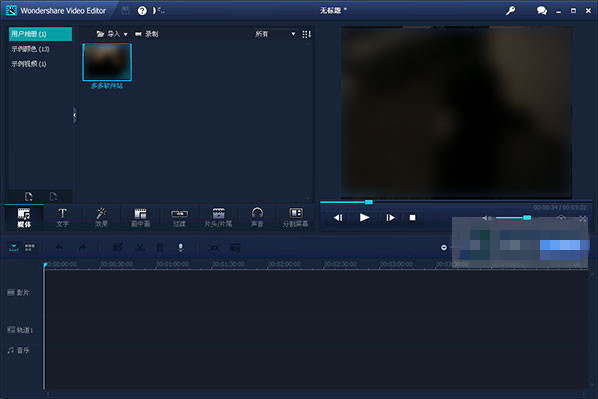Viewport: 598px width, 399px height.
Task: Switch to timeline view mode
Action: [14, 248]
